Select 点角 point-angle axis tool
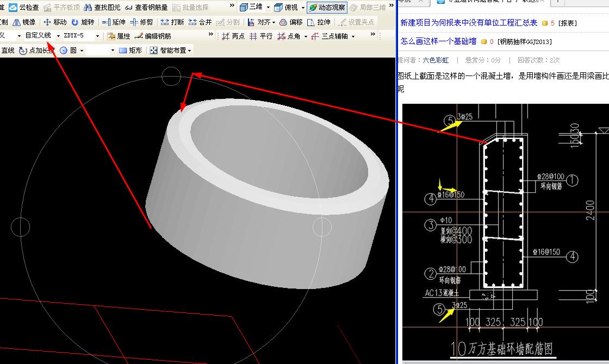The height and width of the screenshot is (364, 609). (289, 36)
